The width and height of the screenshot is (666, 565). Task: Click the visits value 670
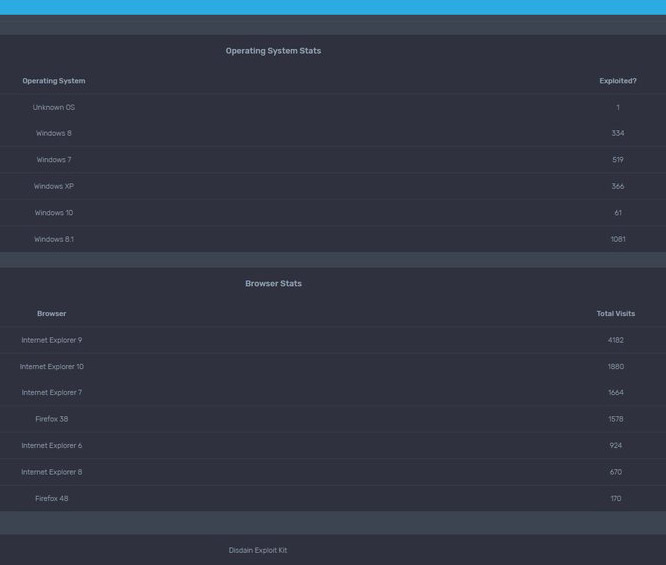click(x=615, y=472)
